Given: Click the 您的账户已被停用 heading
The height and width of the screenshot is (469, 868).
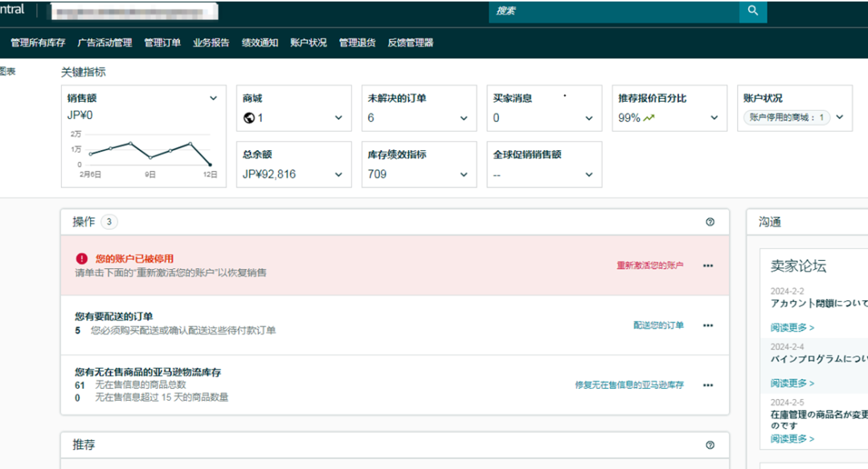Looking at the screenshot, I should pos(134,259).
